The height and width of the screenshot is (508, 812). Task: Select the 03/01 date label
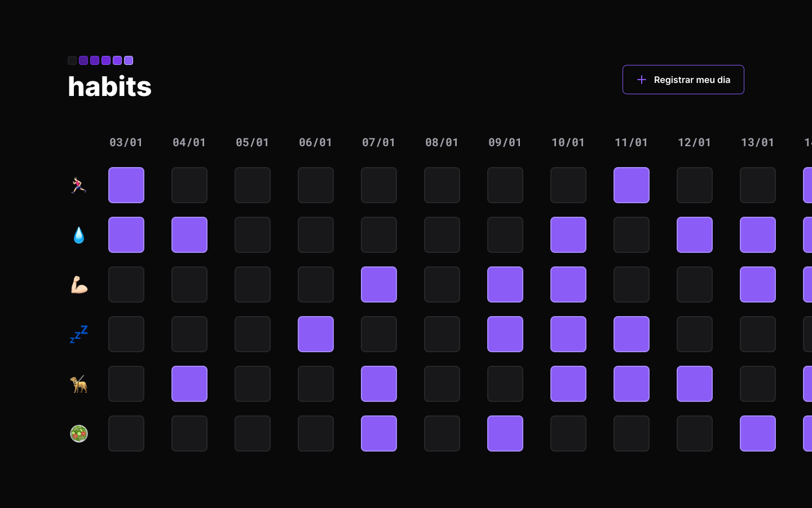coord(126,142)
